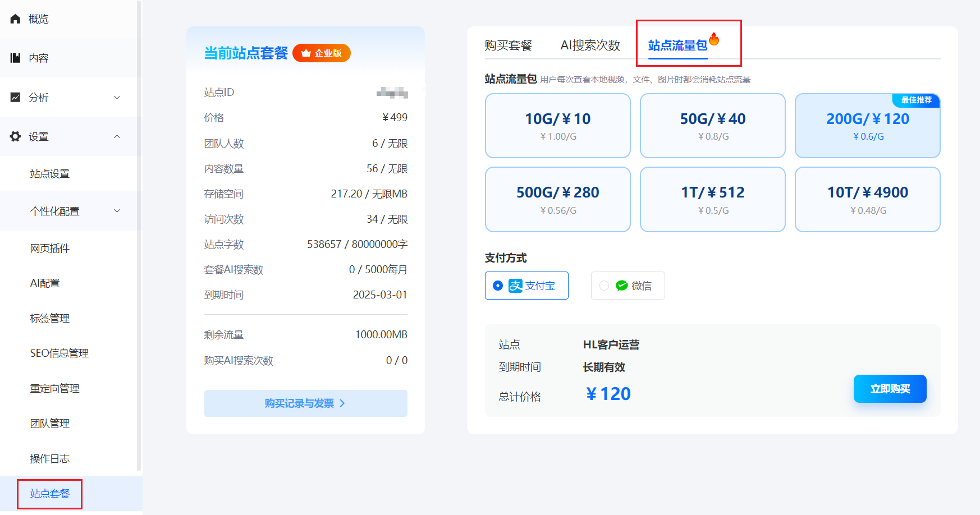980x515 pixels.
Task: Click the flame icon on 站点流量包 tab
Action: pyautogui.click(x=714, y=39)
